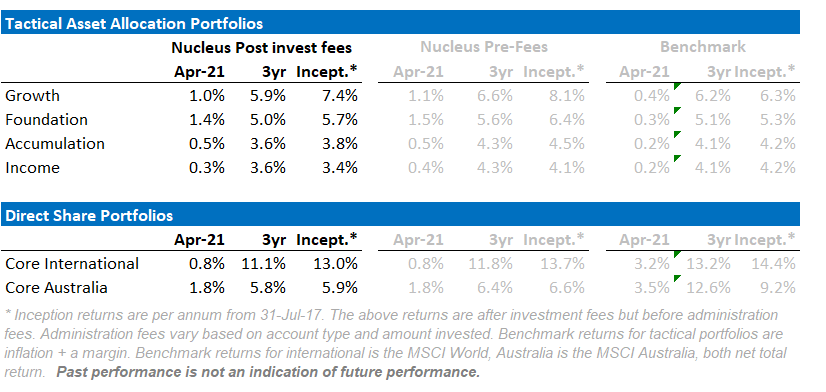Click the Core Australia row label

56,288
